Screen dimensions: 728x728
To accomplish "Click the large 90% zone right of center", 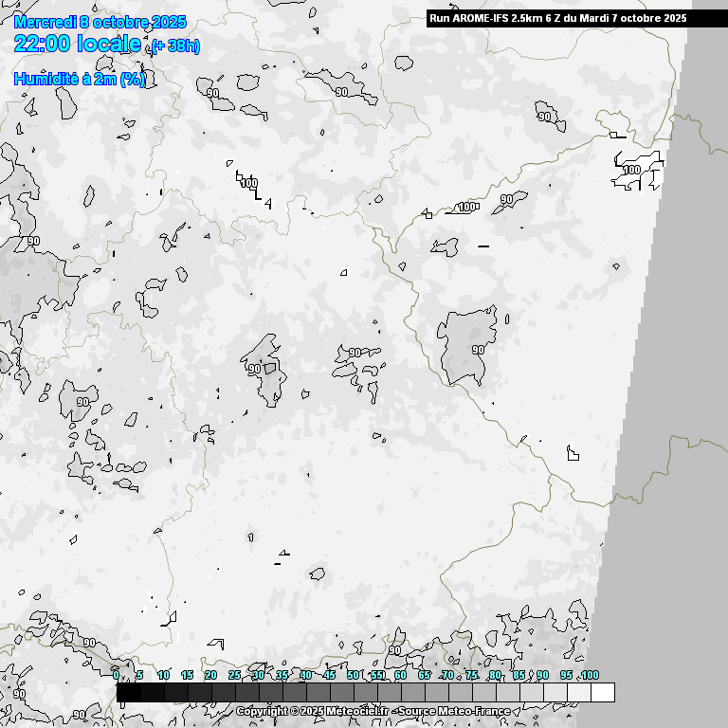I will (466, 341).
